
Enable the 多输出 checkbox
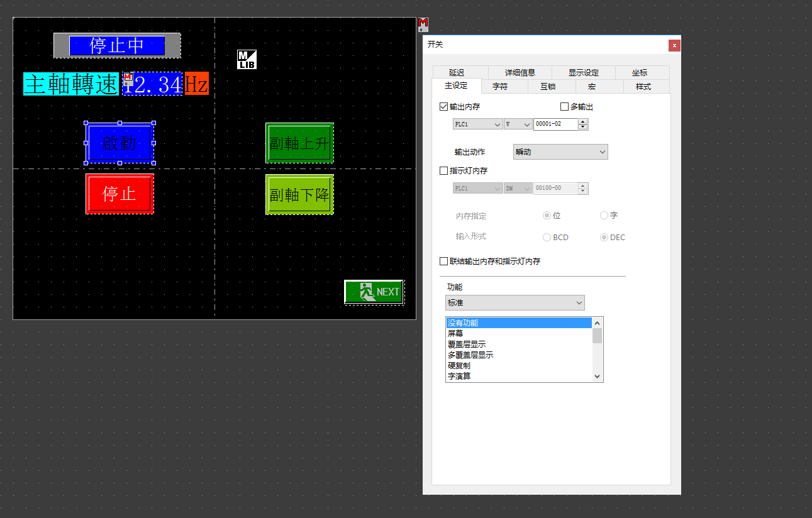[x=564, y=107]
